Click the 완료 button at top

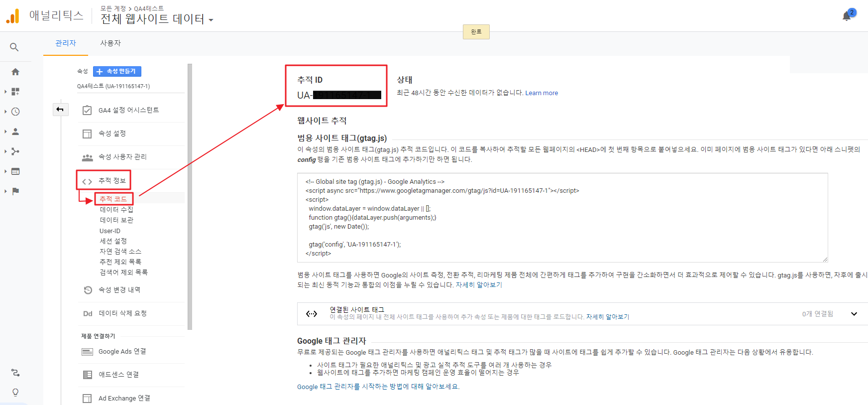pos(476,32)
